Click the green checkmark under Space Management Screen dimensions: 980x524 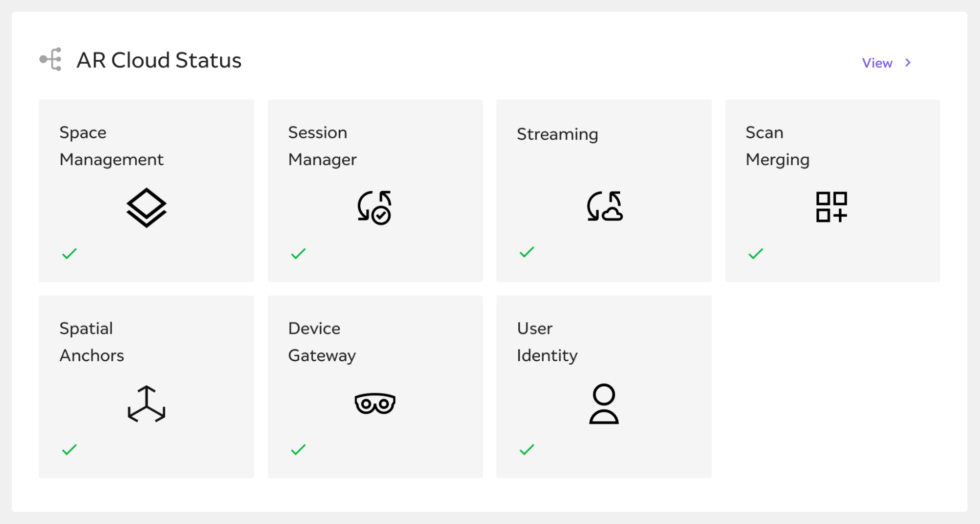click(x=70, y=253)
